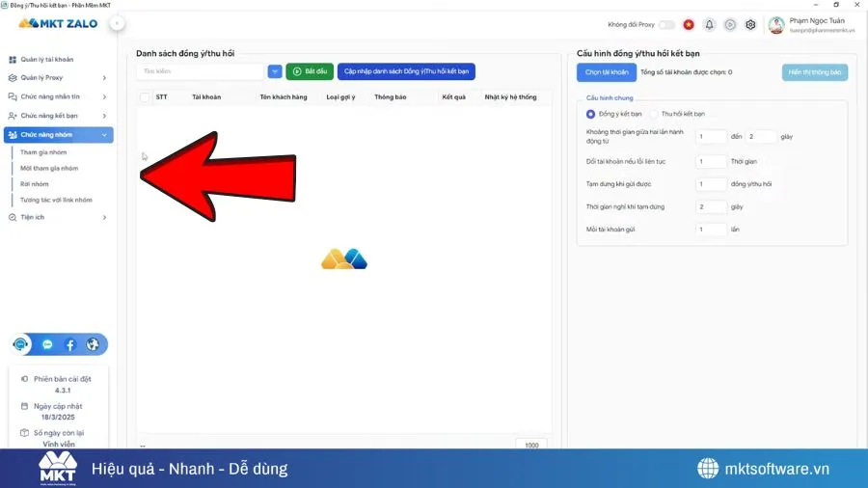Select the Đồng ý kết bạn radio

click(x=591, y=114)
